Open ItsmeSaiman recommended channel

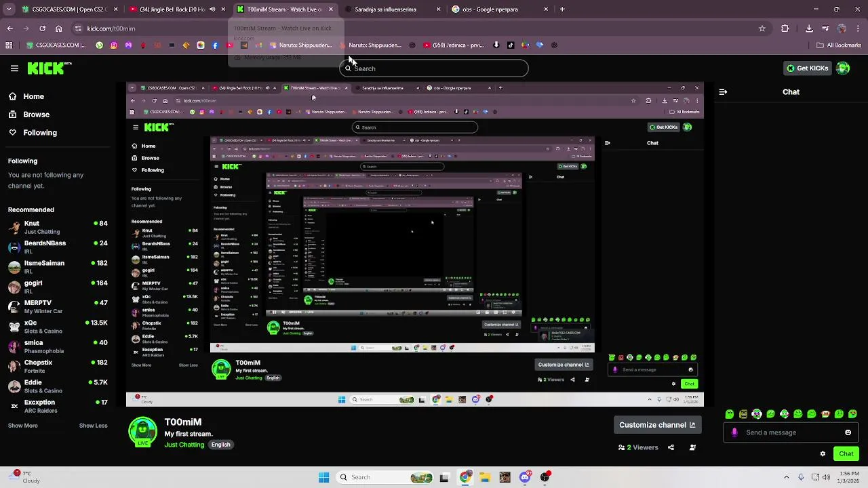coord(58,267)
